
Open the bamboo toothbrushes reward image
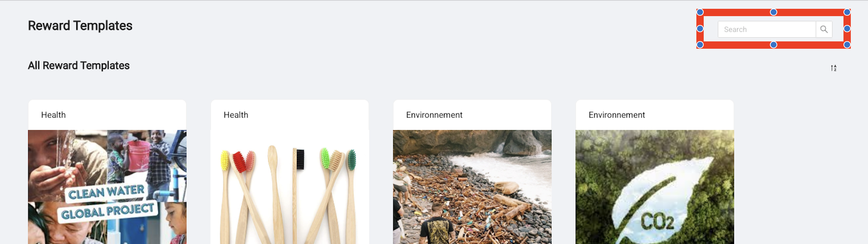coord(290,187)
